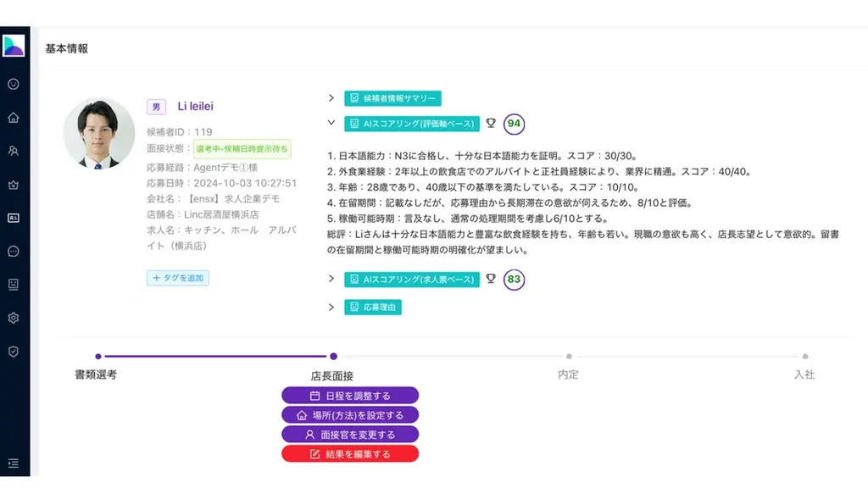Expand the AIスコアリング(求人票ベース) section
This screenshot has width=868, height=488.
pos(413,280)
